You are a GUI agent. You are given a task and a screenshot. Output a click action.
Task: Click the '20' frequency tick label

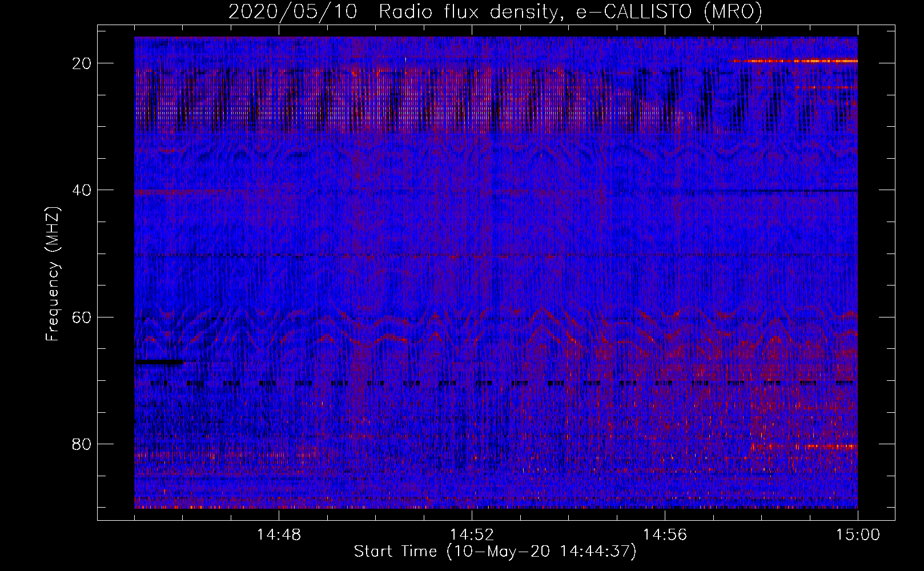pos(82,63)
